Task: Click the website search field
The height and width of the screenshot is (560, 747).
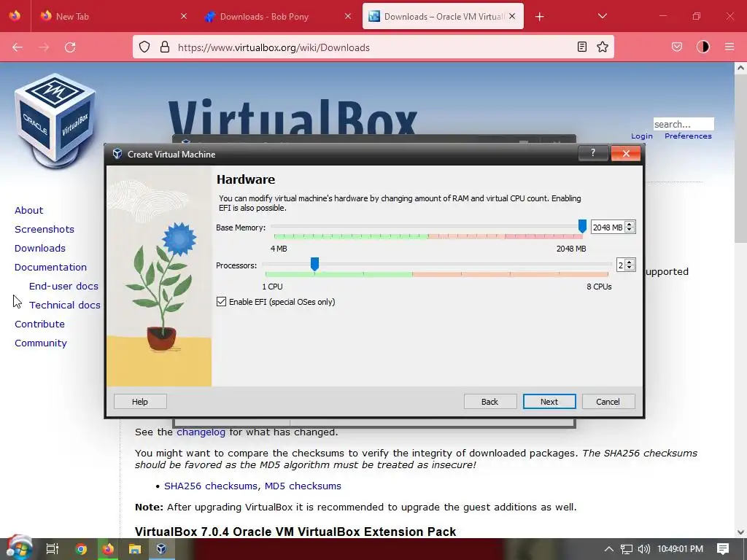Action: 683,124
